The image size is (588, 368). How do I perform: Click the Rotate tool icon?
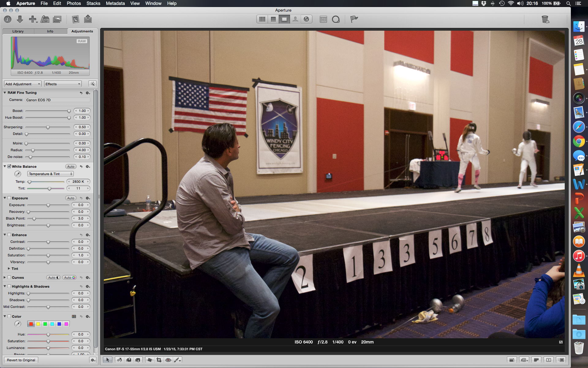119,360
